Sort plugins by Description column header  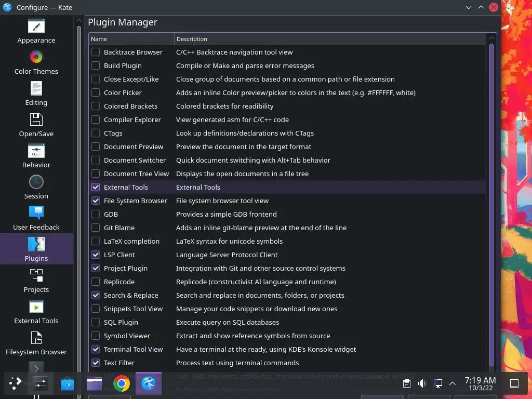(330, 39)
